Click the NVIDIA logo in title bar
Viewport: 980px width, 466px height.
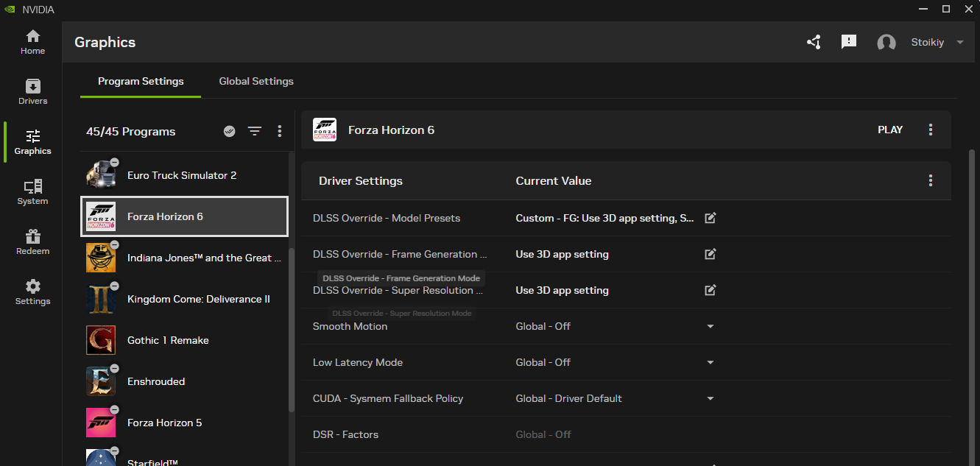pos(10,10)
